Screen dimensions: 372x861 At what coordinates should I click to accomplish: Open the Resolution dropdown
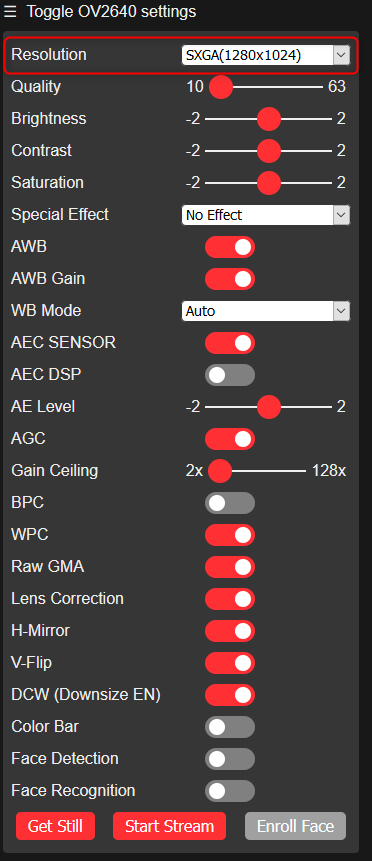[266, 55]
